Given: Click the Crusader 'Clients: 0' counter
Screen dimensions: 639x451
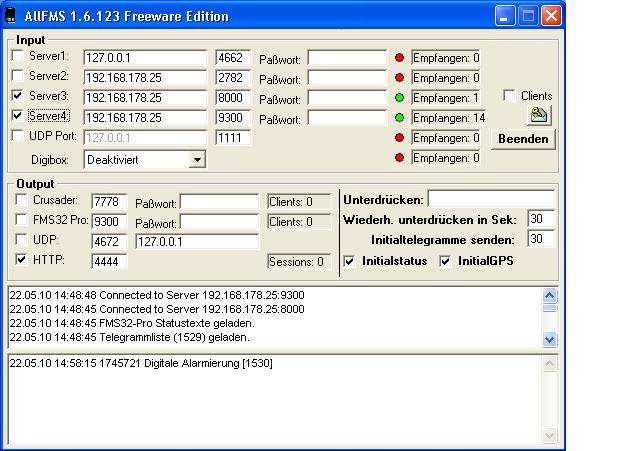Looking at the screenshot, I should 299,202.
